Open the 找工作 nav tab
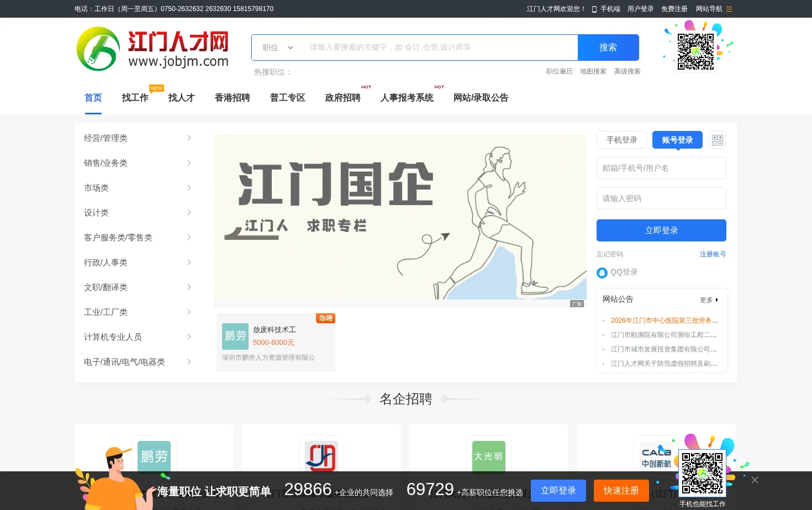 [x=135, y=98]
